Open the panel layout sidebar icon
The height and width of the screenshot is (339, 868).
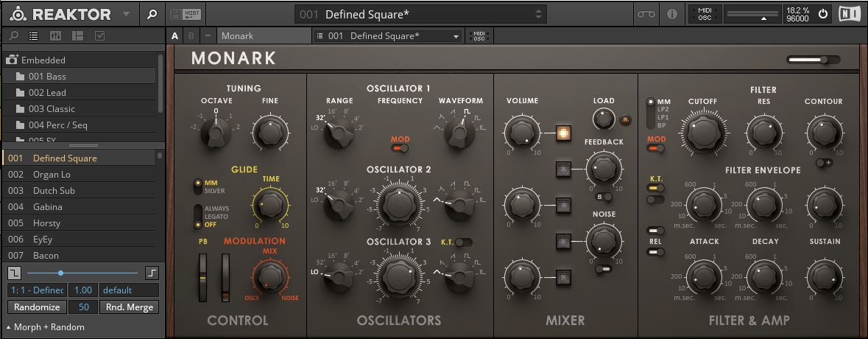(x=77, y=36)
